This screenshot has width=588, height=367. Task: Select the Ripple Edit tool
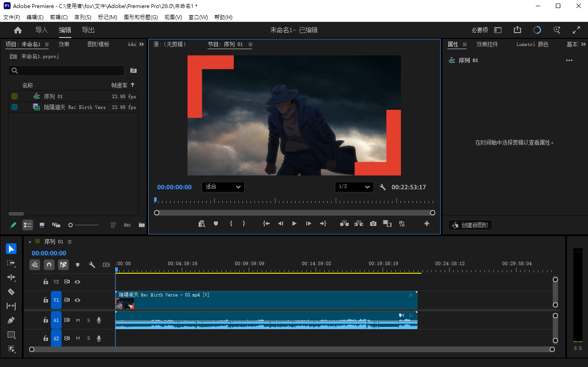point(11,277)
